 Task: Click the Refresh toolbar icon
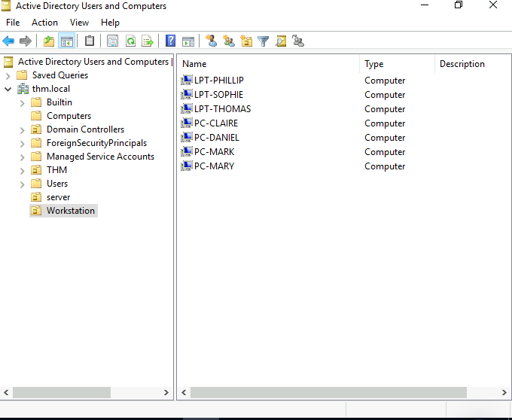(130, 41)
